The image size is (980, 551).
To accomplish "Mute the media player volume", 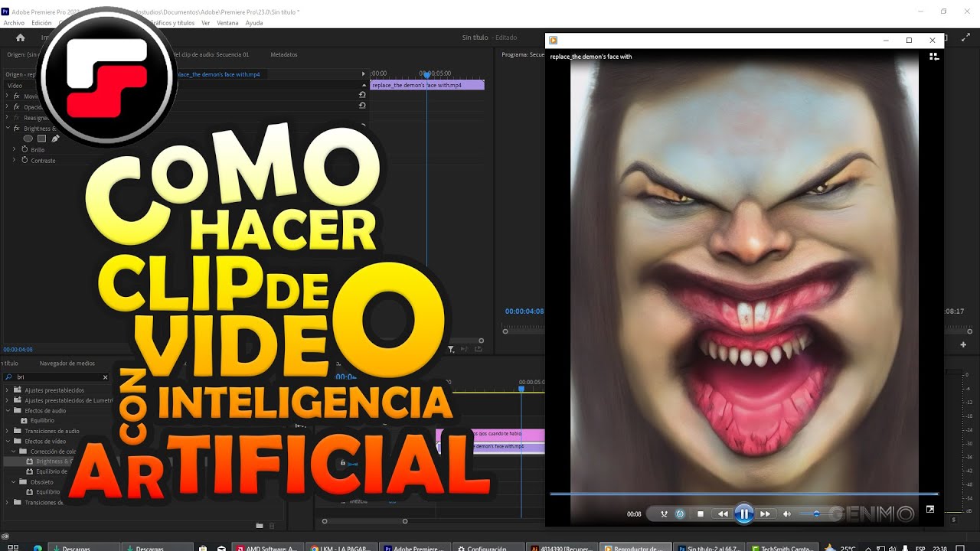I will (x=787, y=514).
